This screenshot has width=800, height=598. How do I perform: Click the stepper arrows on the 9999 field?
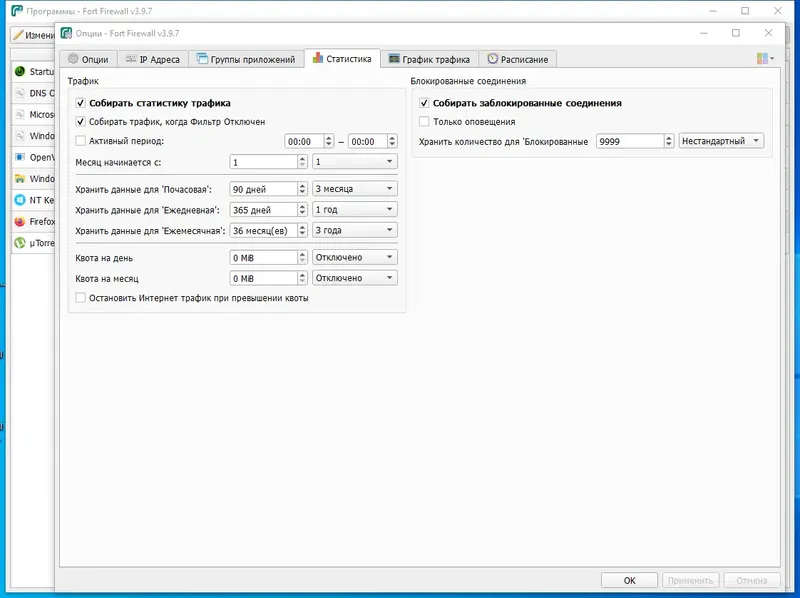click(x=669, y=141)
